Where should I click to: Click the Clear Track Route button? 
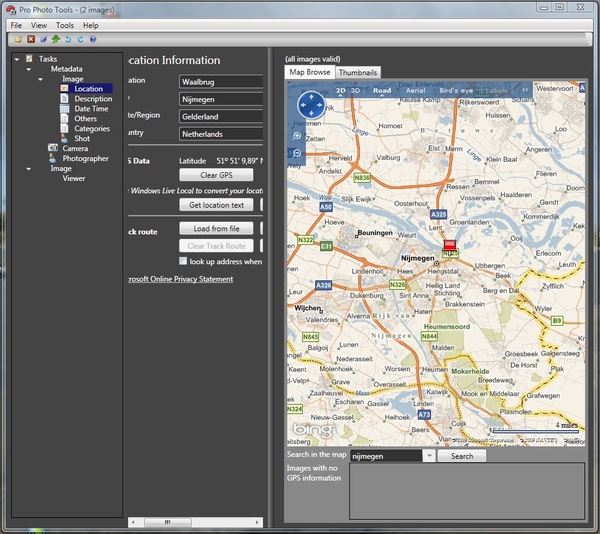pyautogui.click(x=216, y=246)
